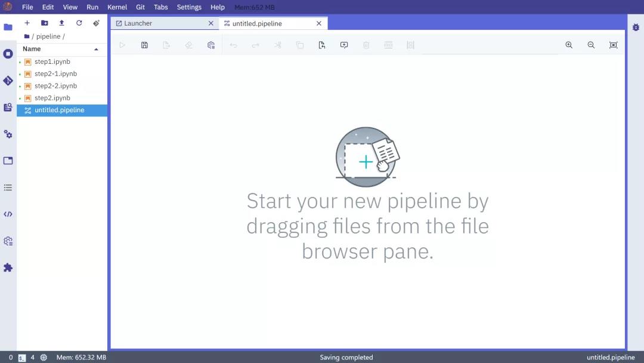Screen dimensions: 644x363
Task: Zoom in on the pipeline canvas
Action: (x=569, y=45)
